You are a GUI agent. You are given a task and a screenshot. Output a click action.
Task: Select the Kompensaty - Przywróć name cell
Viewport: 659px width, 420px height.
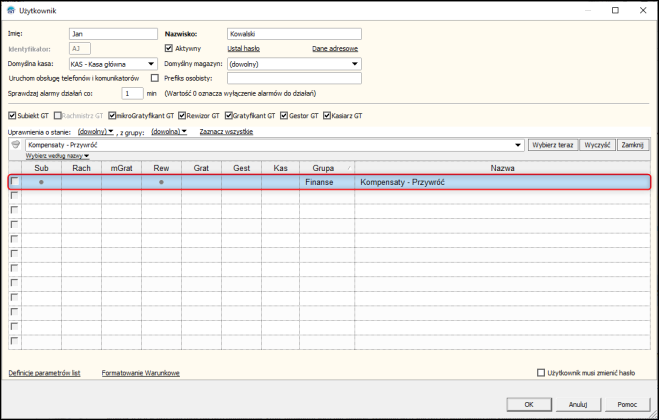[x=502, y=182]
